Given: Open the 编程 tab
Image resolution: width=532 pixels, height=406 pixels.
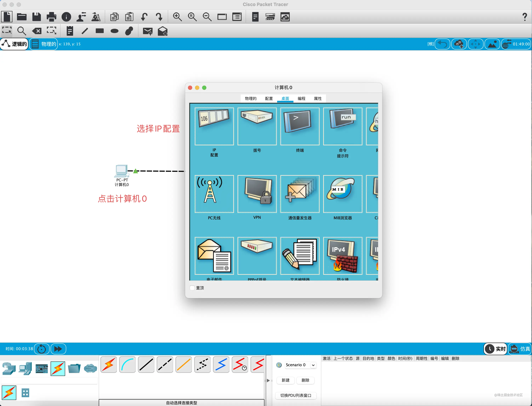Looking at the screenshot, I should pyautogui.click(x=301, y=98).
